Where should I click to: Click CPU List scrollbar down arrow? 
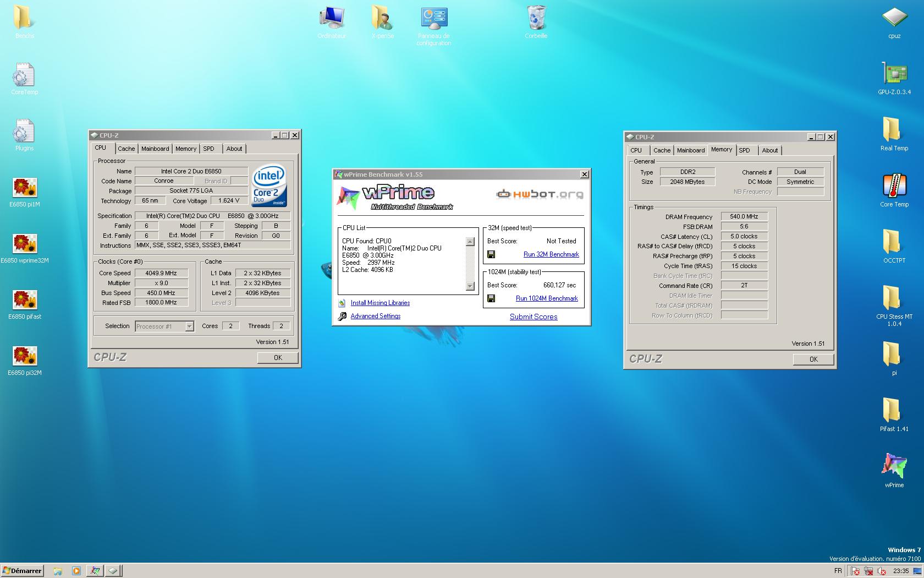pos(470,286)
